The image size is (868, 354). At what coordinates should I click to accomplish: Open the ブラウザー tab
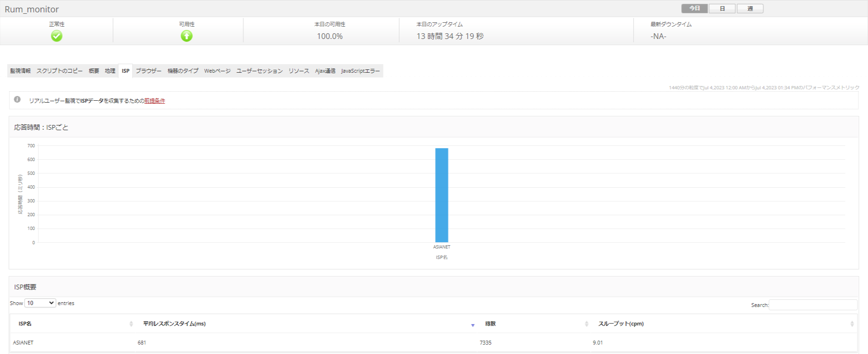pyautogui.click(x=148, y=71)
